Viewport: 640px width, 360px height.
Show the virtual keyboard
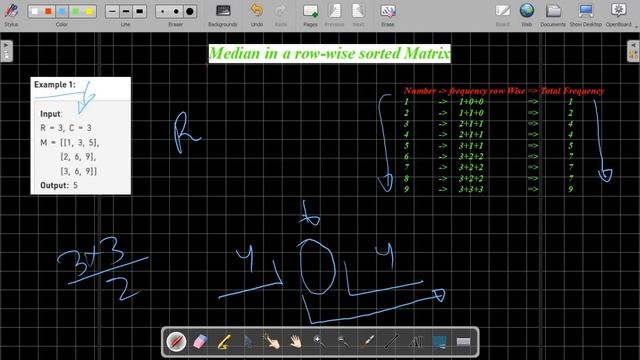coord(463,342)
